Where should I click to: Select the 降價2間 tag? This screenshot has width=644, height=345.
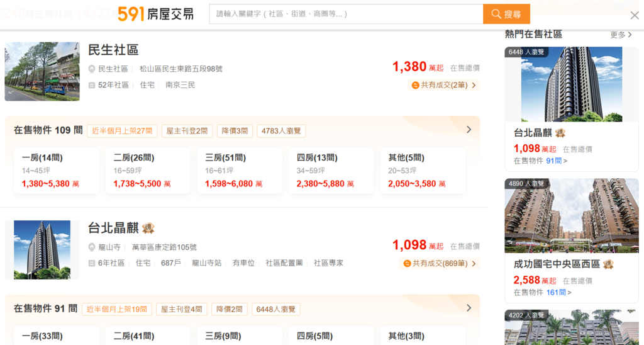(229, 309)
